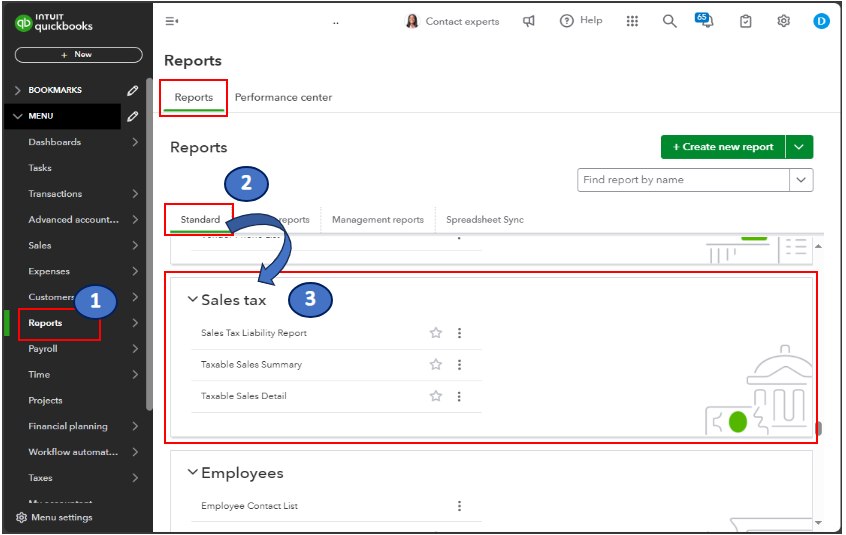Edit Menu with pencil icon

click(132, 116)
